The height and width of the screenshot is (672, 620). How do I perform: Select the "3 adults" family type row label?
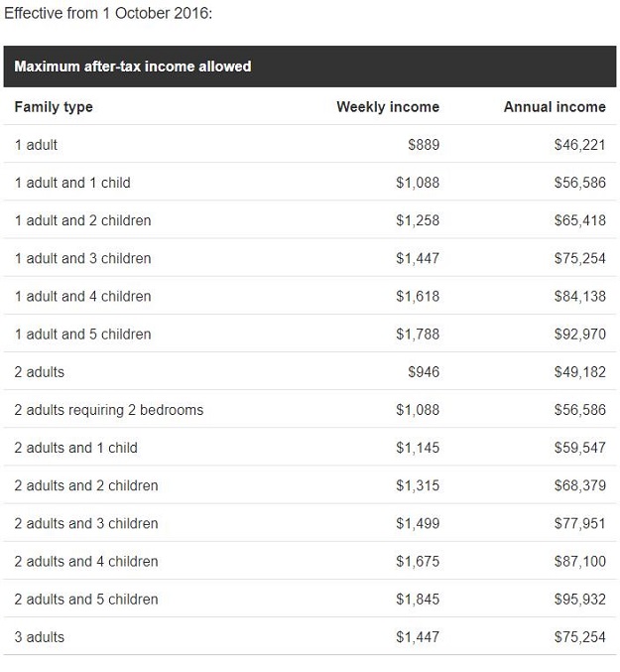[40, 637]
